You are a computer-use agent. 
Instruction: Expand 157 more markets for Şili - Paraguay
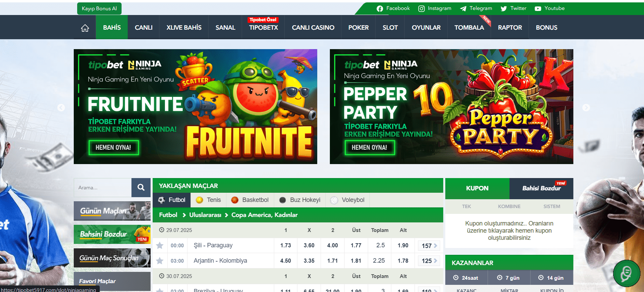(429, 246)
